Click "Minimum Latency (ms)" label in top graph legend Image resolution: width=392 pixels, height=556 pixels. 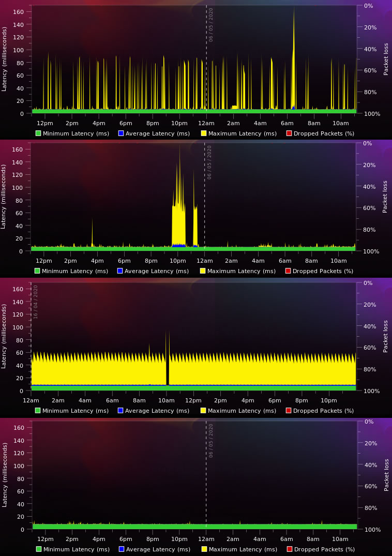coord(76,133)
